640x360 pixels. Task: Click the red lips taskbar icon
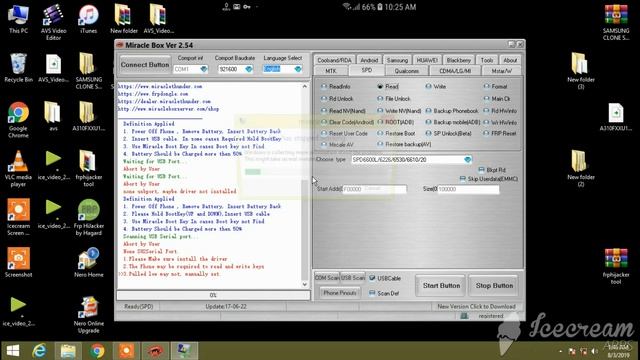coord(155,351)
